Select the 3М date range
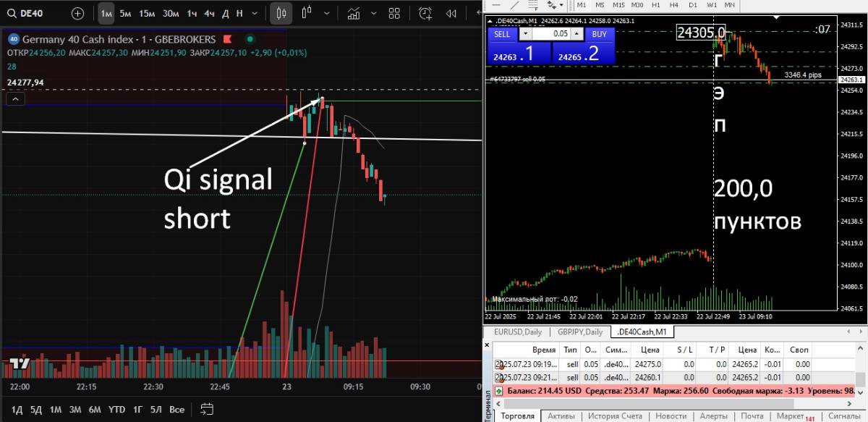The height and width of the screenshot is (422, 868). 75,410
